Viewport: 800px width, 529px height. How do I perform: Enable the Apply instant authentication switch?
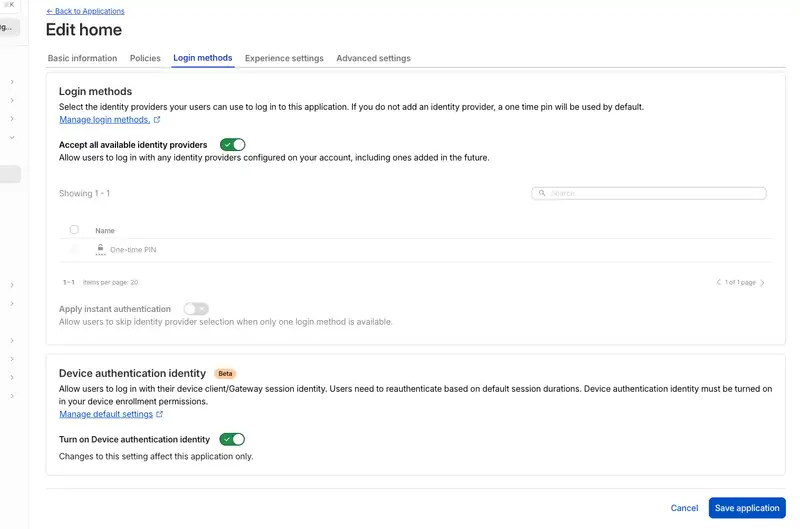[196, 309]
